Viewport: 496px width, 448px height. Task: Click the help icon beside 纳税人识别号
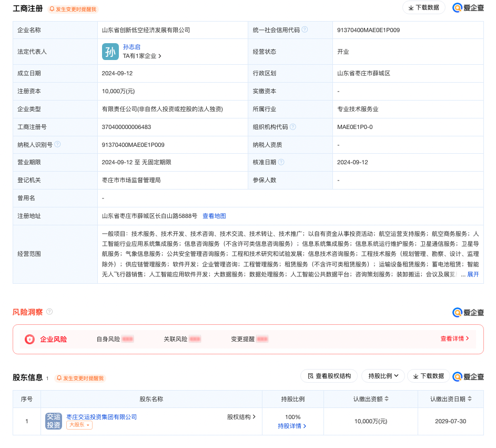coord(57,144)
